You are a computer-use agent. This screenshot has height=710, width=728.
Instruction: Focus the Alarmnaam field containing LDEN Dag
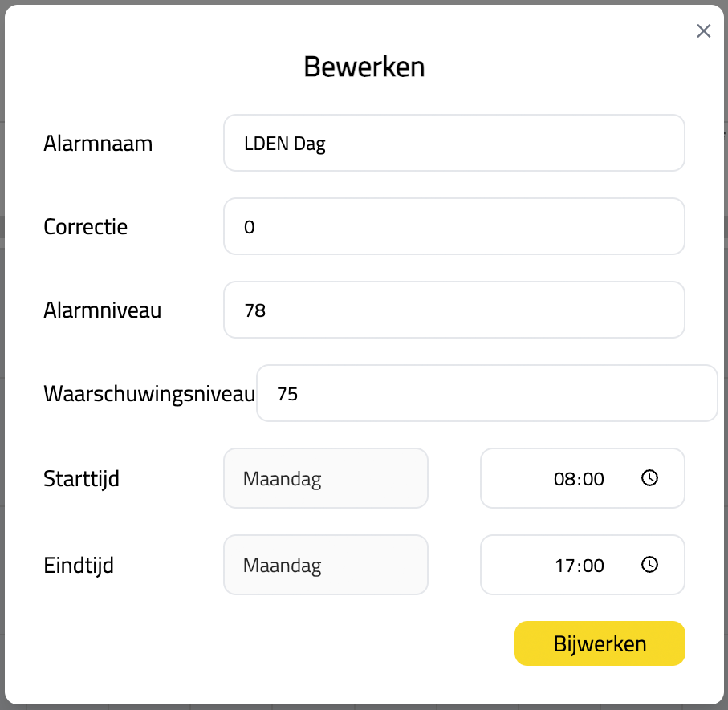[x=453, y=143]
